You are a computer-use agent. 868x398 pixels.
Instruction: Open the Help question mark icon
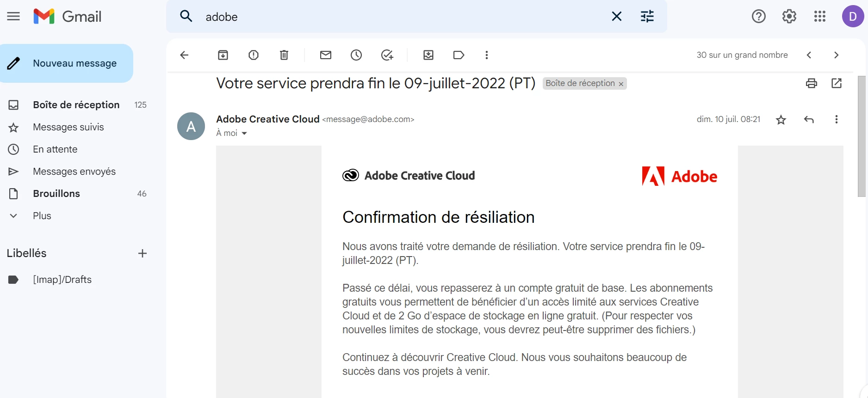pos(758,17)
